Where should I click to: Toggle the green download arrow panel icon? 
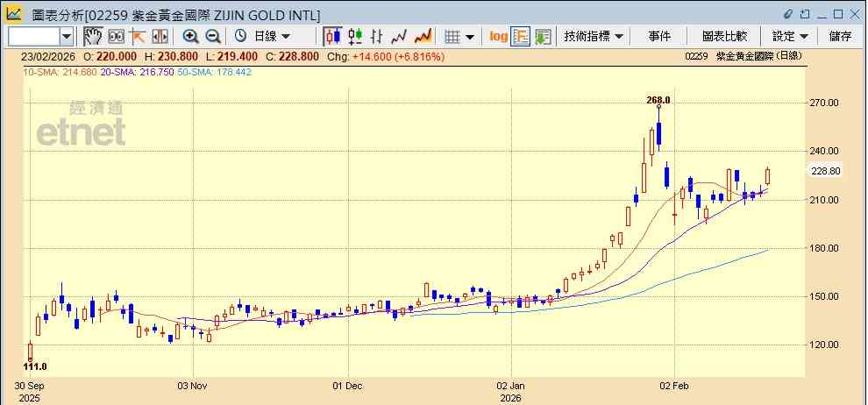[543, 37]
